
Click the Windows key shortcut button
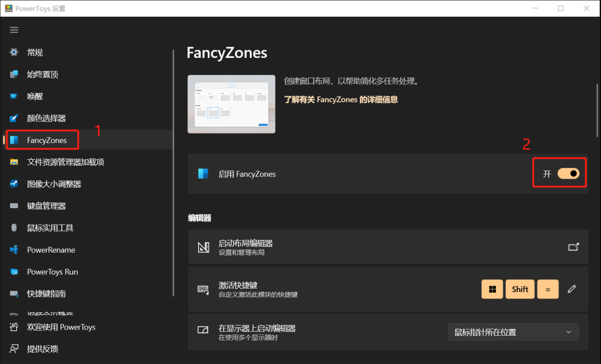[x=492, y=289]
